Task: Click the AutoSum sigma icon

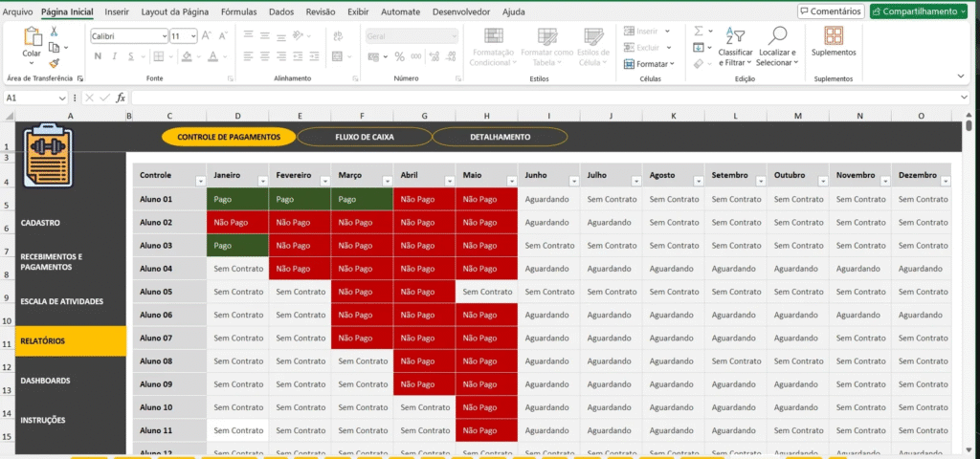Action: click(x=699, y=31)
